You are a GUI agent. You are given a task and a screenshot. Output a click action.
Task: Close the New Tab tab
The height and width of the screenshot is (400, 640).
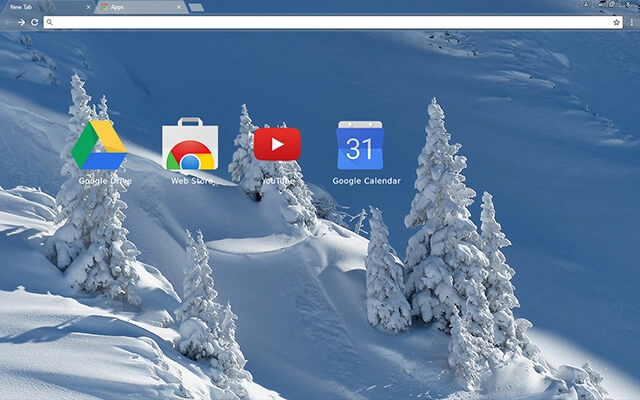(x=89, y=7)
